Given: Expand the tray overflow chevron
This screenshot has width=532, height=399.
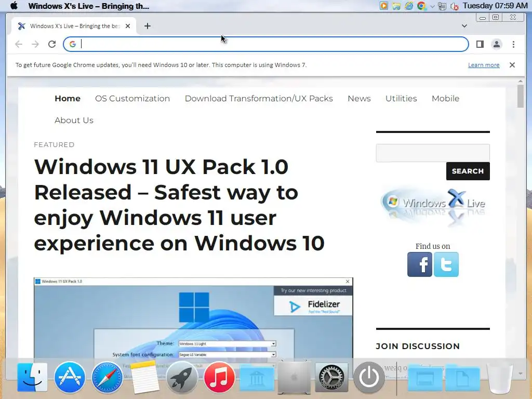Looking at the screenshot, I should coord(433,6).
